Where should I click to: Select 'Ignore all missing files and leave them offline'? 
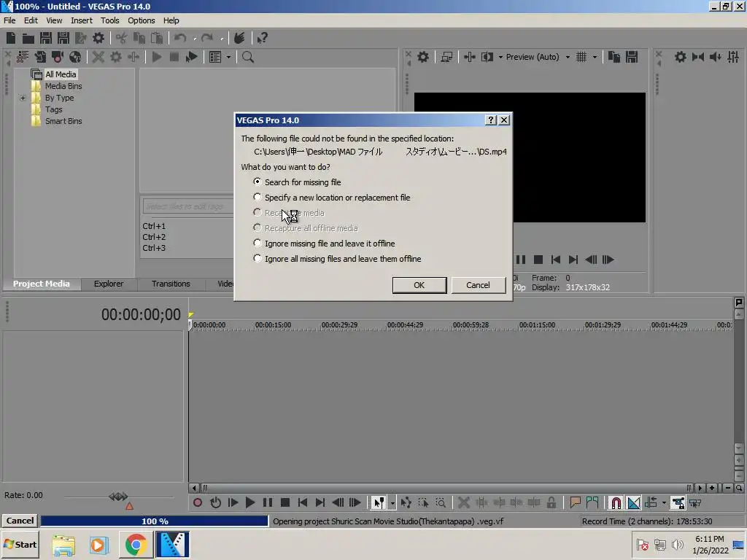(x=338, y=259)
